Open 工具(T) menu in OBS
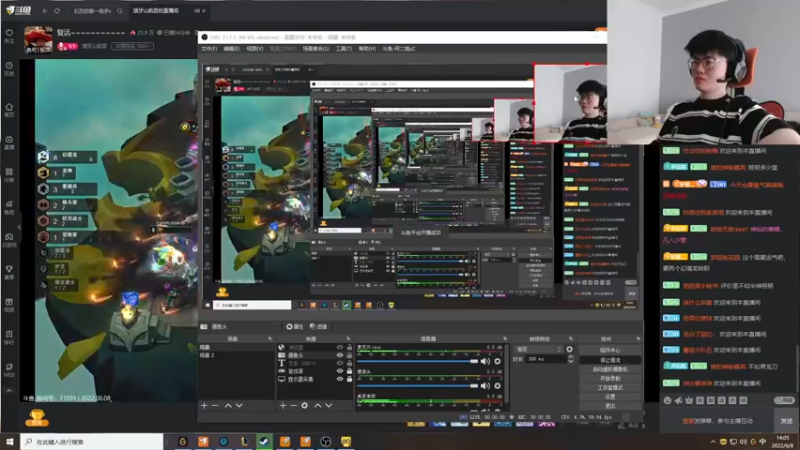The image size is (800, 450). click(343, 49)
